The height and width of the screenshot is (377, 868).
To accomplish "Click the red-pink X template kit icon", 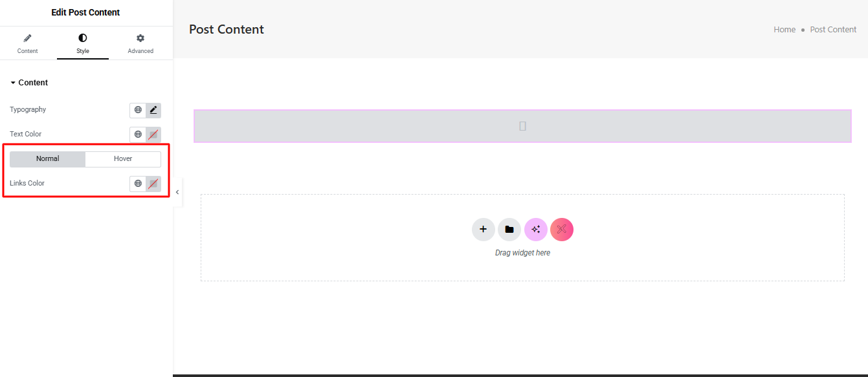I will coord(562,229).
